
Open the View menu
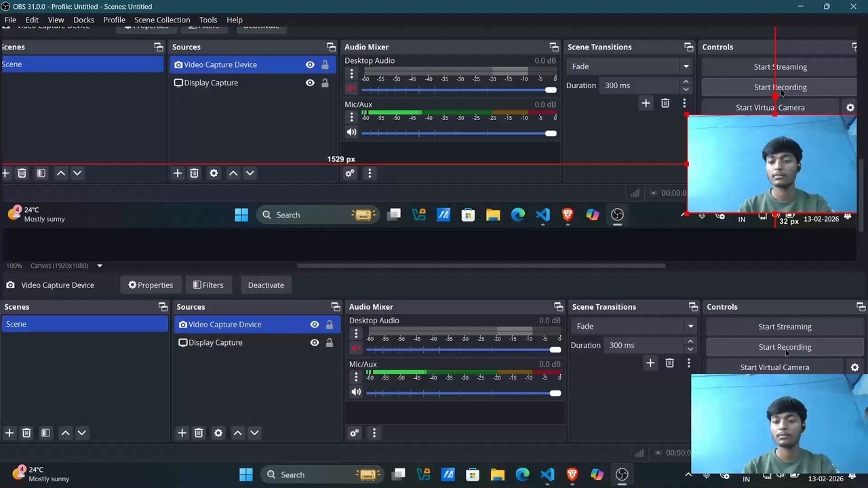[56, 20]
